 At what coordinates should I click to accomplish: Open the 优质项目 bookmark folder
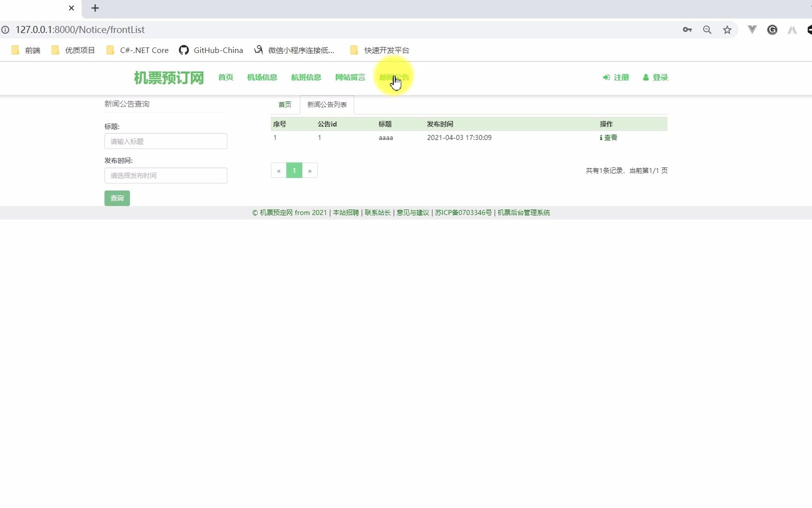pos(73,50)
